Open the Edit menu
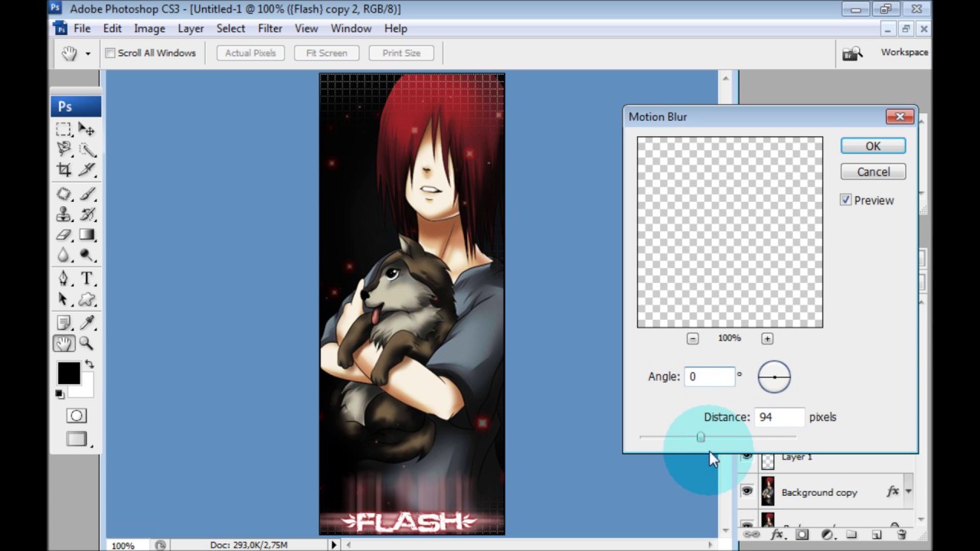980x551 pixels. (113, 28)
